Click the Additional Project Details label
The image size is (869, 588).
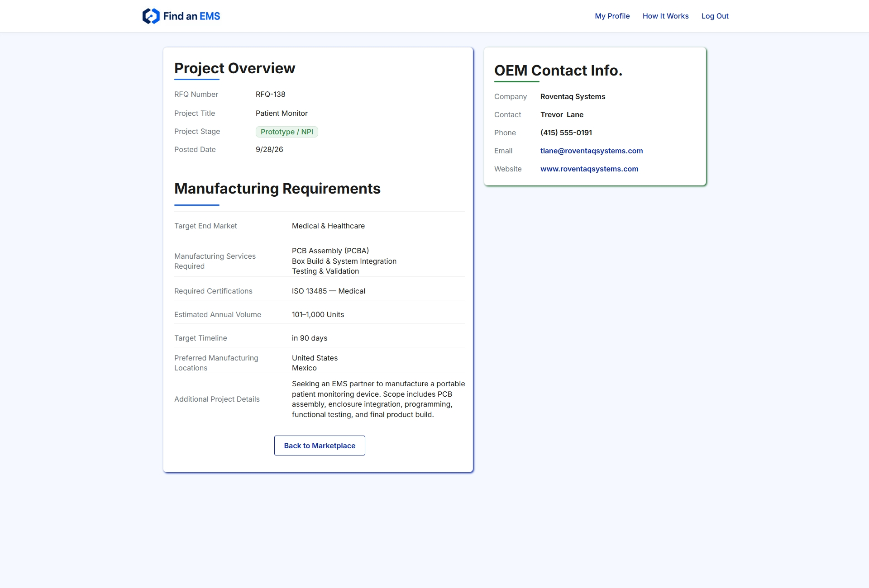click(x=217, y=399)
